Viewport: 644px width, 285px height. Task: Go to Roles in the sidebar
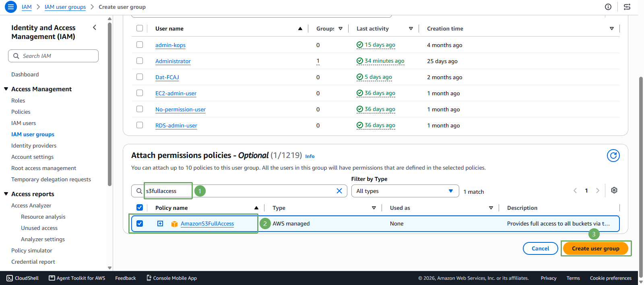point(18,100)
